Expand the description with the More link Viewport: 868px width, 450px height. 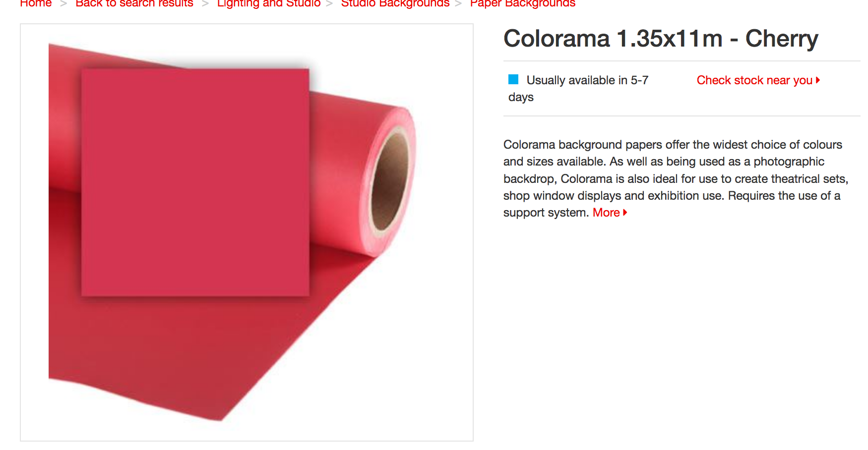[606, 213]
